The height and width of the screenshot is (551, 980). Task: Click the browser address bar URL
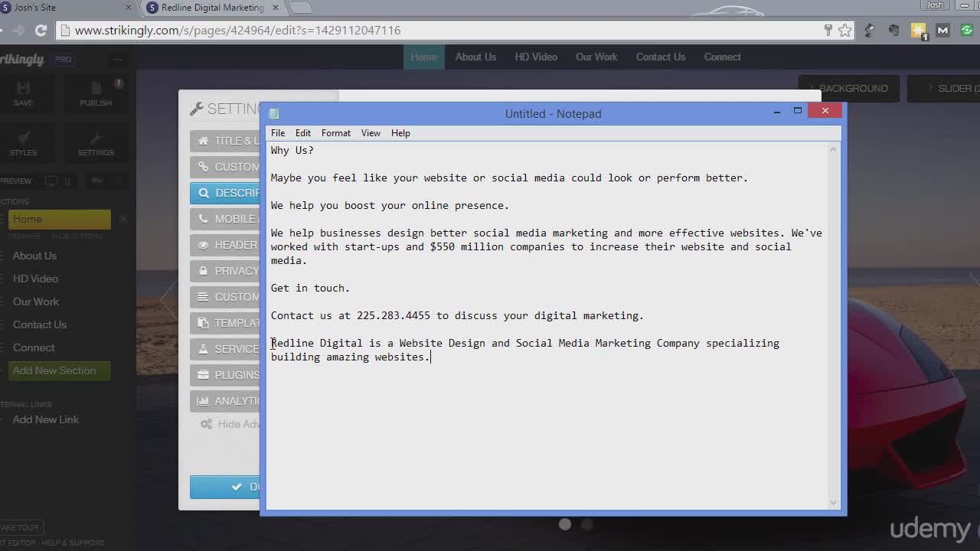[x=237, y=31]
